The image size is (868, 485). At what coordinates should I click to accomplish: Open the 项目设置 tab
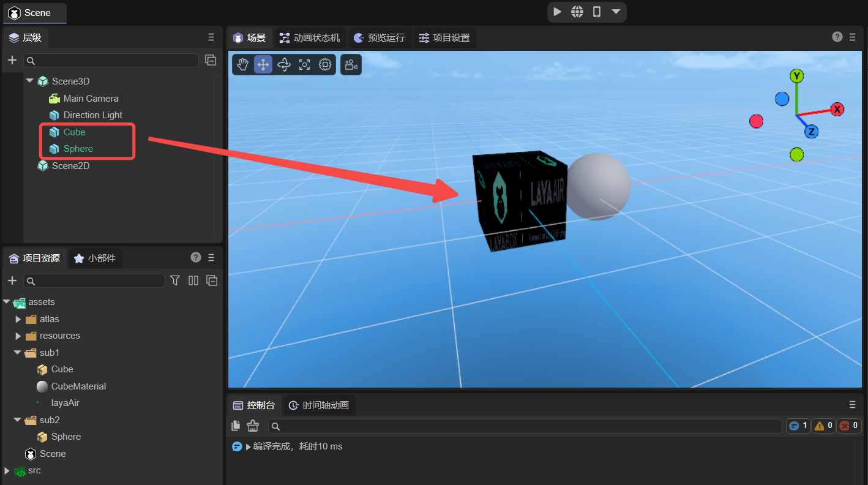[x=444, y=38]
